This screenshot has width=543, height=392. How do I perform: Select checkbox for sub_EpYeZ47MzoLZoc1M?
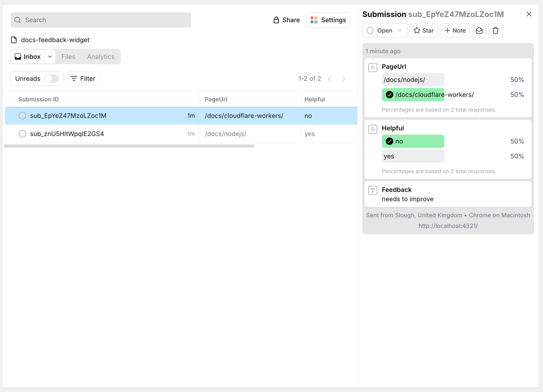[22, 115]
